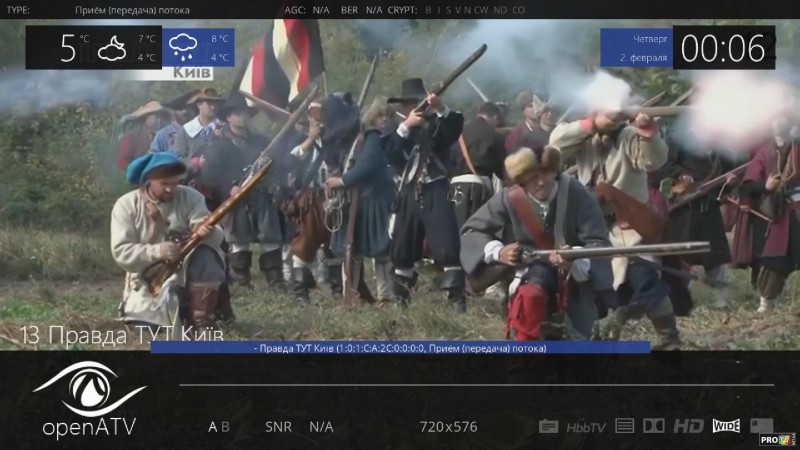
Task: Click the HbbTV indicator icon
Action: tap(586, 427)
